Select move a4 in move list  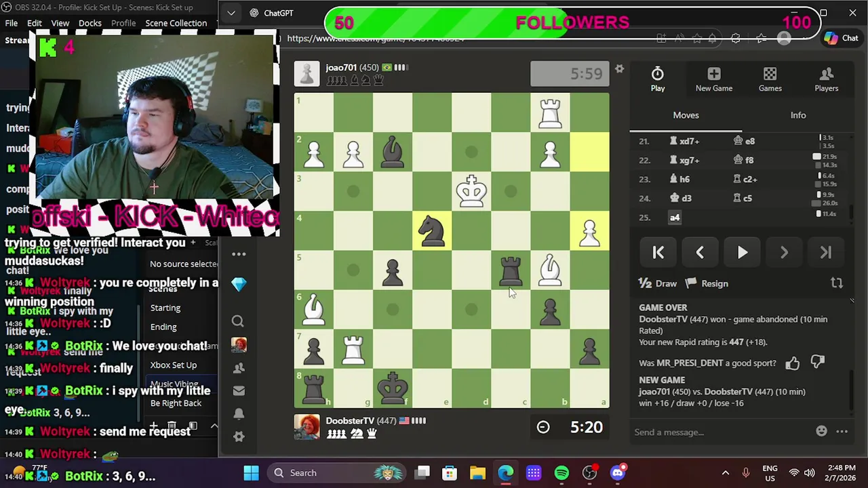point(675,218)
